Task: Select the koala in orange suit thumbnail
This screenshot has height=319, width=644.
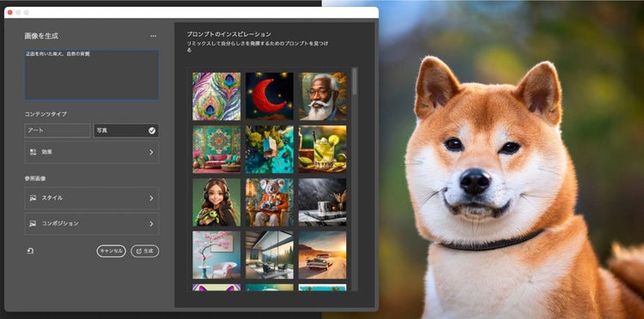Action: 270,202
